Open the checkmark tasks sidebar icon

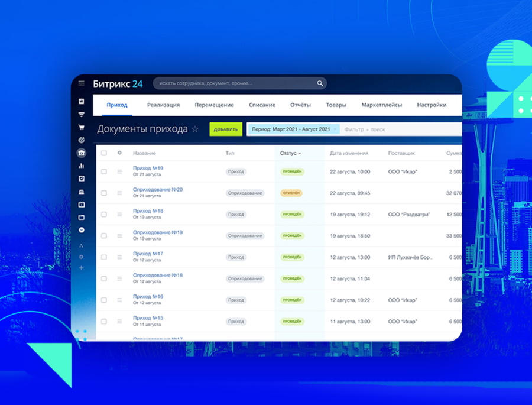[82, 179]
